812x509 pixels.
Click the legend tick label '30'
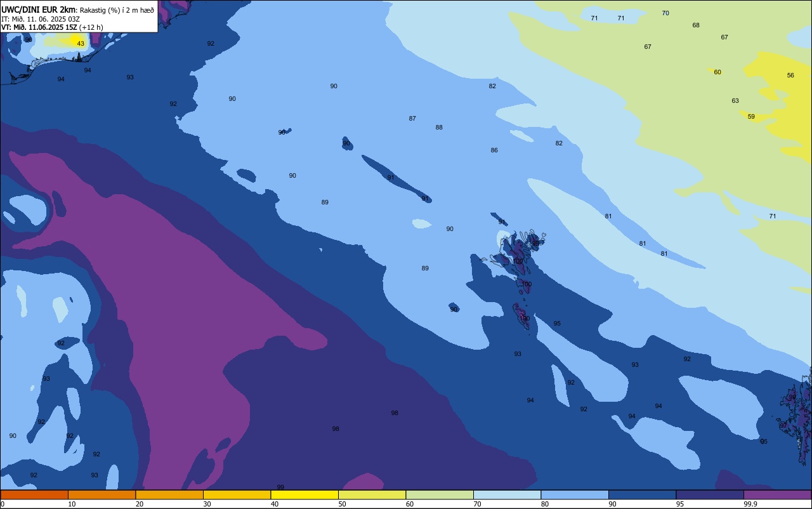pyautogui.click(x=207, y=504)
